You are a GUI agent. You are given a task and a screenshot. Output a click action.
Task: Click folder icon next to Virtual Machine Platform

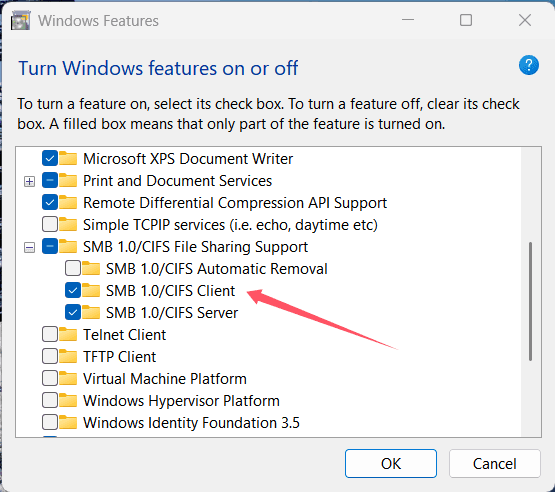tap(68, 378)
